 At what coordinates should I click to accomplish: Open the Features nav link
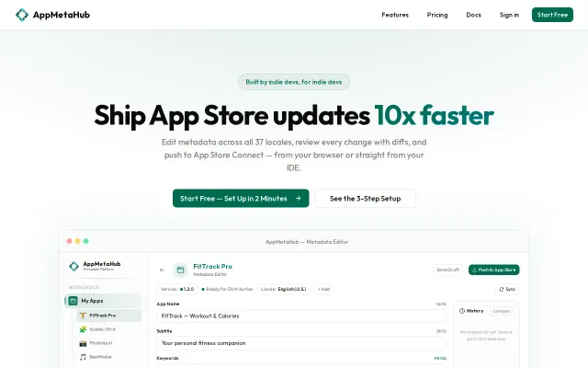click(x=395, y=15)
